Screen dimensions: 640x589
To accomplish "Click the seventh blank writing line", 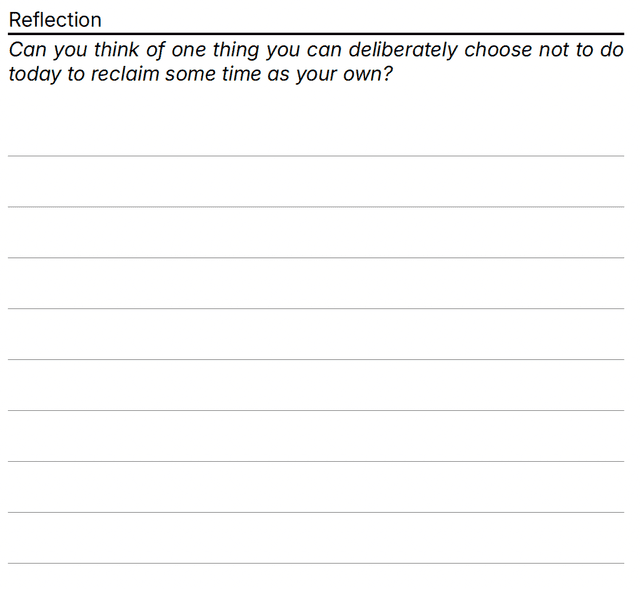I will (x=316, y=461).
